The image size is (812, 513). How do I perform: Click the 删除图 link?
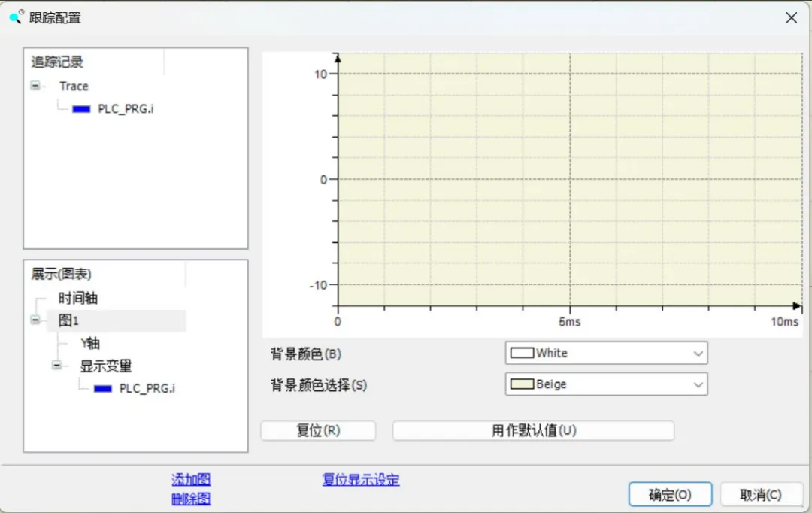point(190,499)
